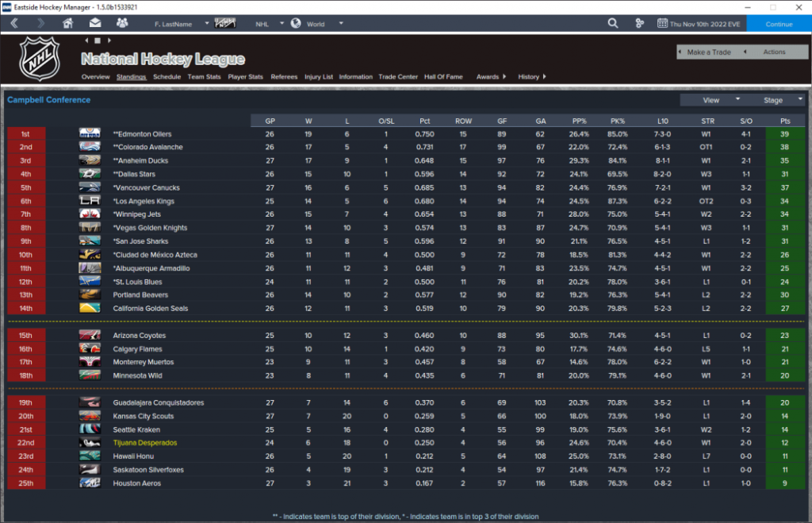The image size is (812, 523).
Task: Click the NHL shield logo
Action: pyautogui.click(x=39, y=59)
